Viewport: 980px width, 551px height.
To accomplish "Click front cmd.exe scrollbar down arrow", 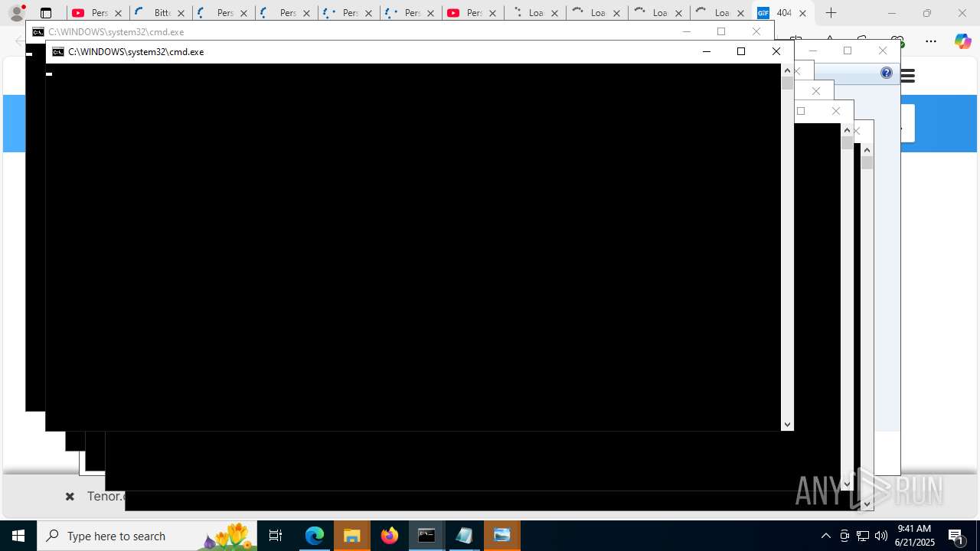I will tap(787, 425).
